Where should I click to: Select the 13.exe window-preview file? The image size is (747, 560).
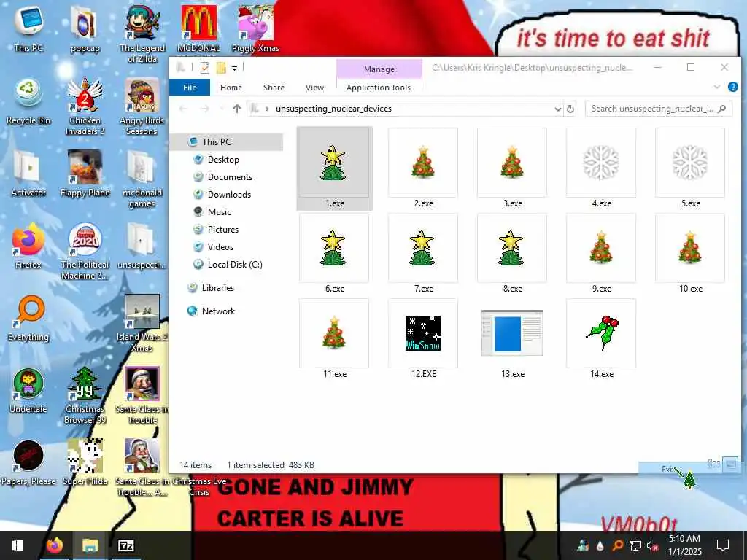[x=512, y=338]
